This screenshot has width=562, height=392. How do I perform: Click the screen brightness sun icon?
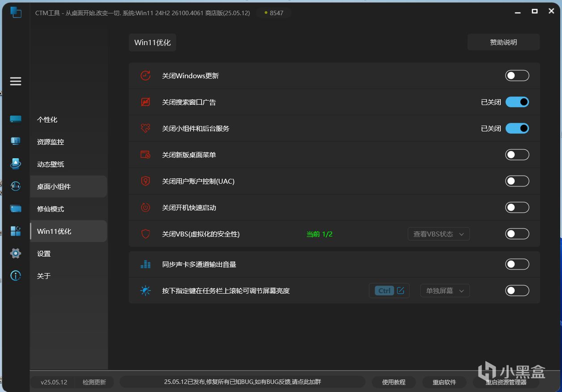point(145,291)
